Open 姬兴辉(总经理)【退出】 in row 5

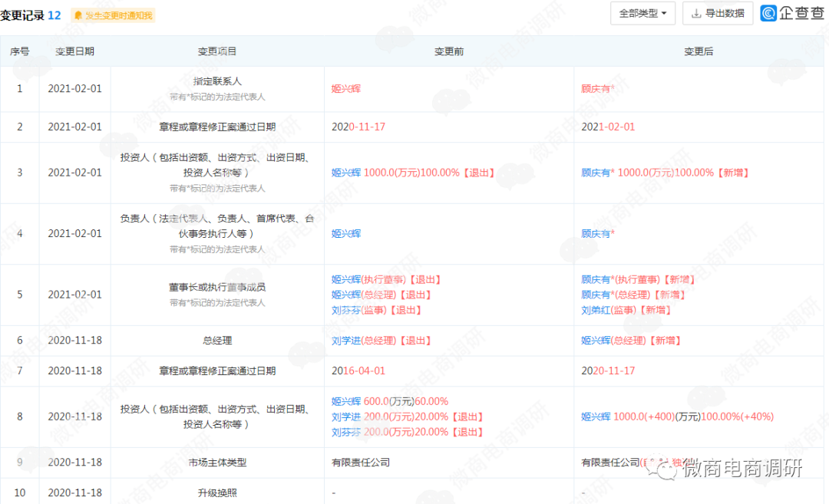tap(381, 295)
